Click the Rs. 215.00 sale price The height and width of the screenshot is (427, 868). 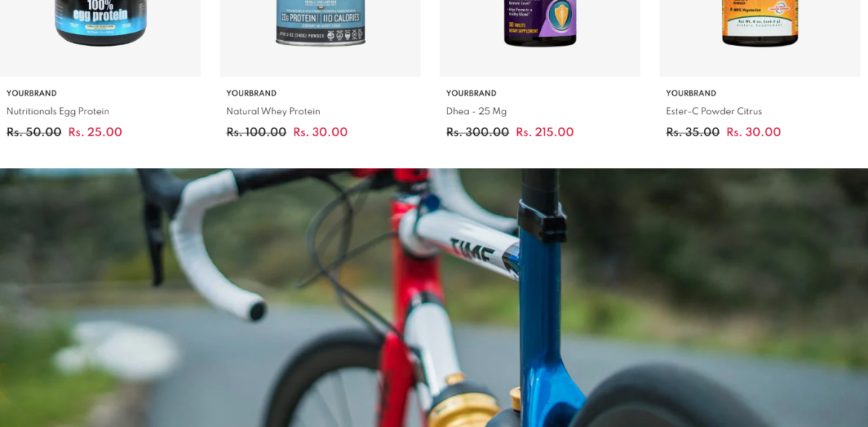click(x=545, y=132)
